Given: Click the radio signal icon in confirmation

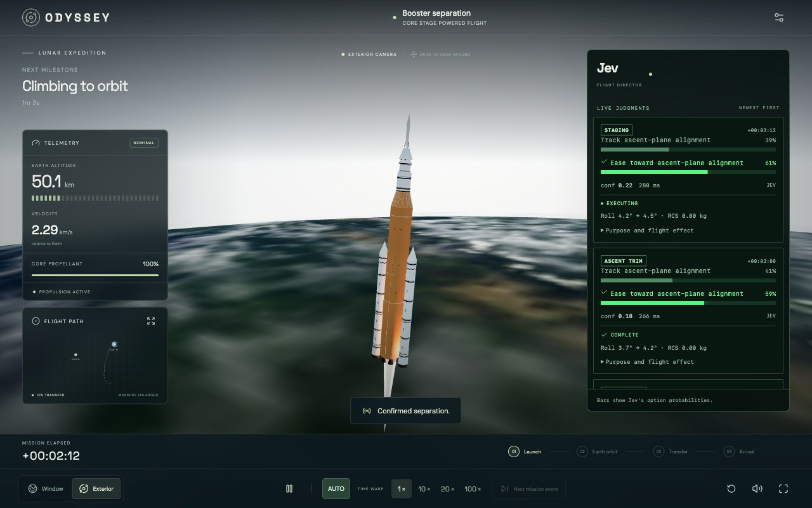Looking at the screenshot, I should tap(367, 411).
